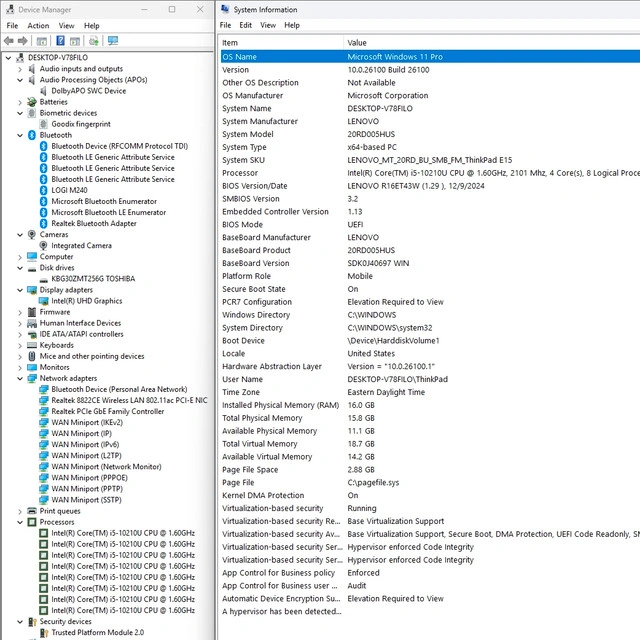
Task: Collapse the Bluetooth category
Action: (x=20, y=135)
